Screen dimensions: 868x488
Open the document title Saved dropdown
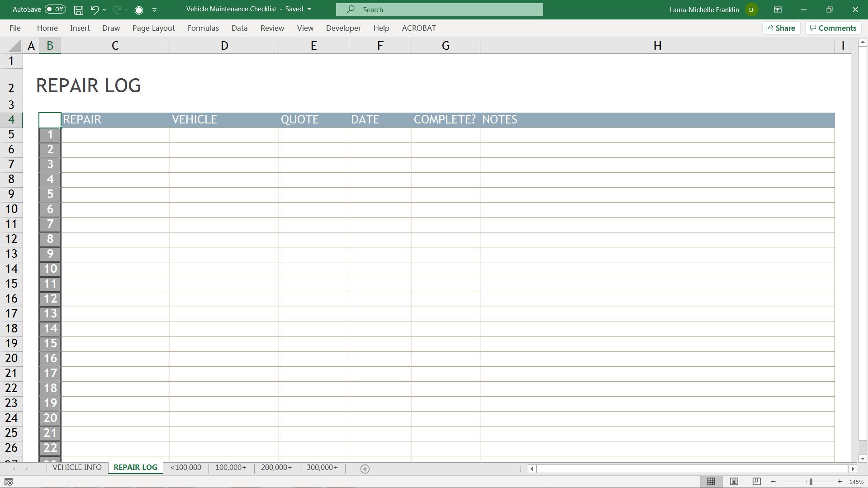[309, 9]
